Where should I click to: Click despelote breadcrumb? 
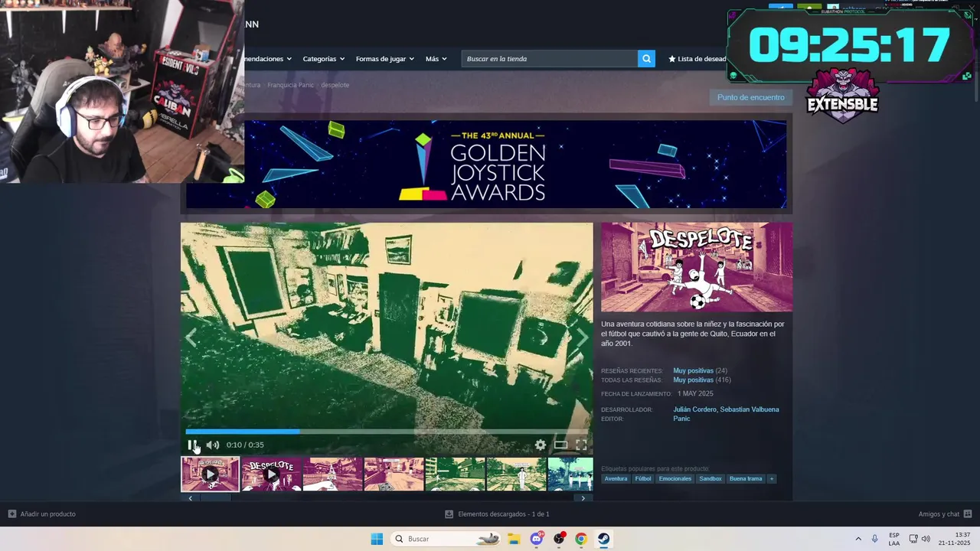pyautogui.click(x=335, y=85)
